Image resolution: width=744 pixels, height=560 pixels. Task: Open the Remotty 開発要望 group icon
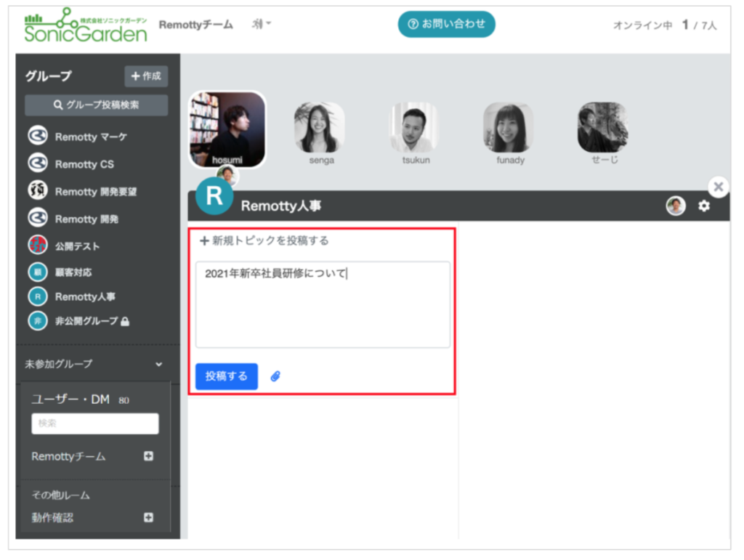click(x=38, y=191)
